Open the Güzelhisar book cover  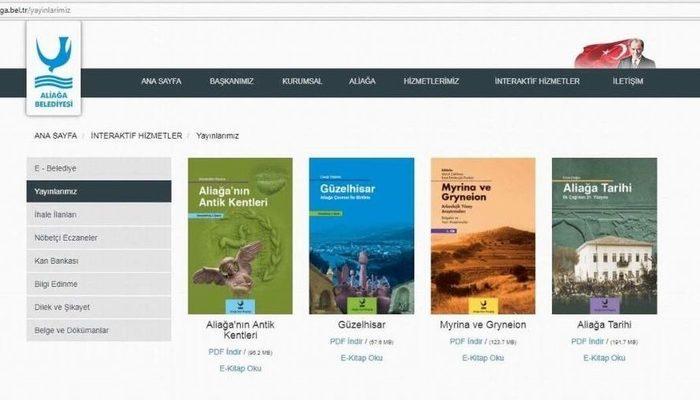pyautogui.click(x=361, y=236)
